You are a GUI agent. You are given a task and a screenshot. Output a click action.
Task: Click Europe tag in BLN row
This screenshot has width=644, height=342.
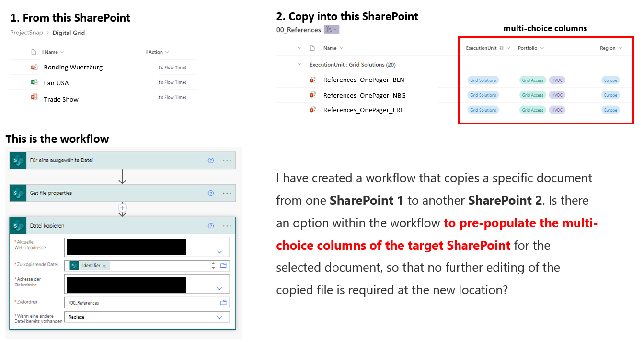pyautogui.click(x=610, y=80)
